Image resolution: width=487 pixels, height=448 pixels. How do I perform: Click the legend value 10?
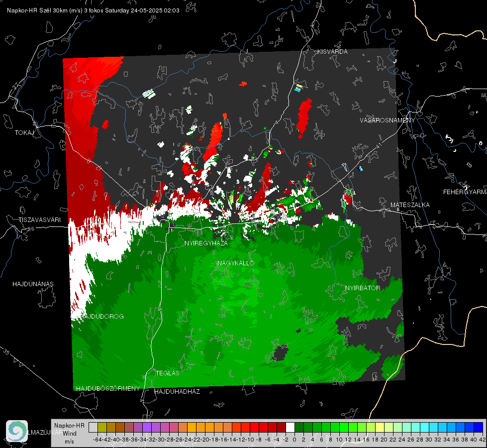tap(339, 440)
